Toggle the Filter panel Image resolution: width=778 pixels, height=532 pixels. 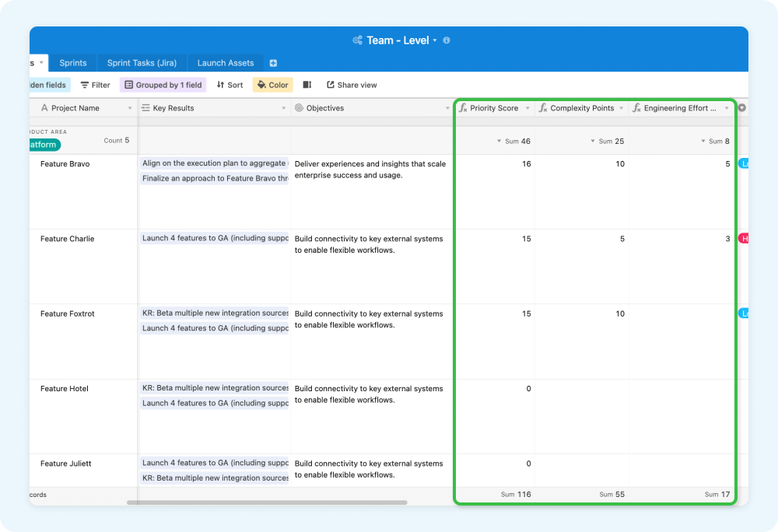pos(94,85)
